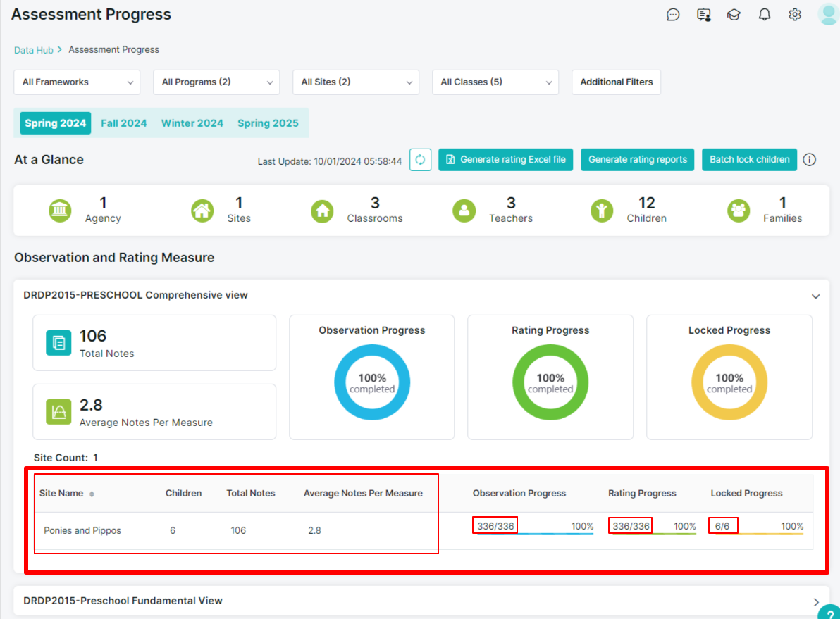Open the user profile avatar
Image resolution: width=840 pixels, height=619 pixels.
tap(828, 15)
